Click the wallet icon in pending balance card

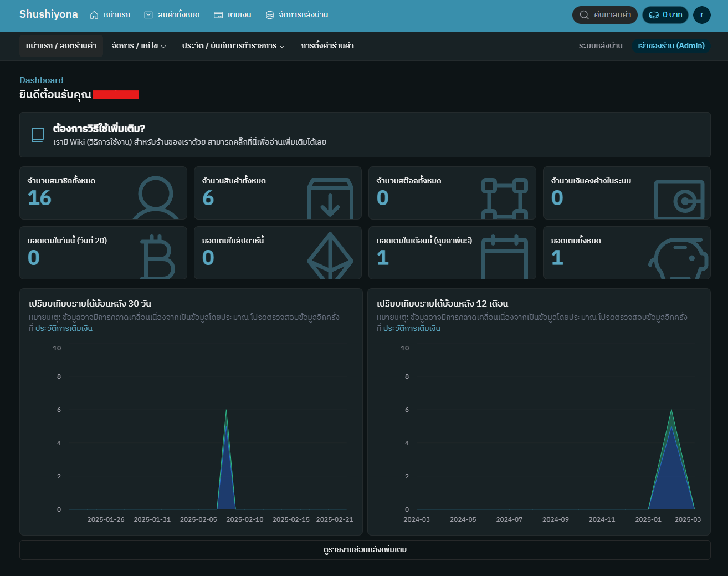point(679,199)
